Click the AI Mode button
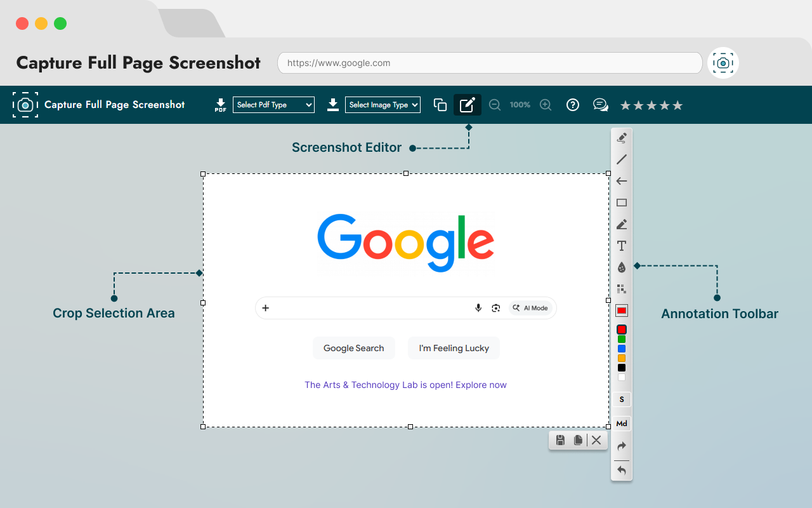 click(x=530, y=308)
